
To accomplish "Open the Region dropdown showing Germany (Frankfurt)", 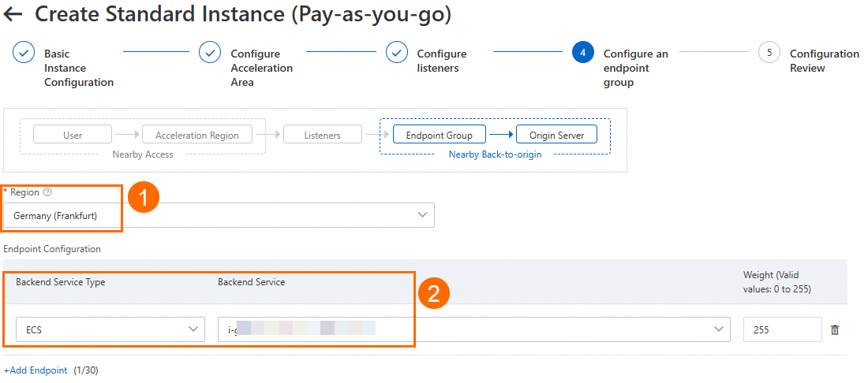I will click(218, 215).
